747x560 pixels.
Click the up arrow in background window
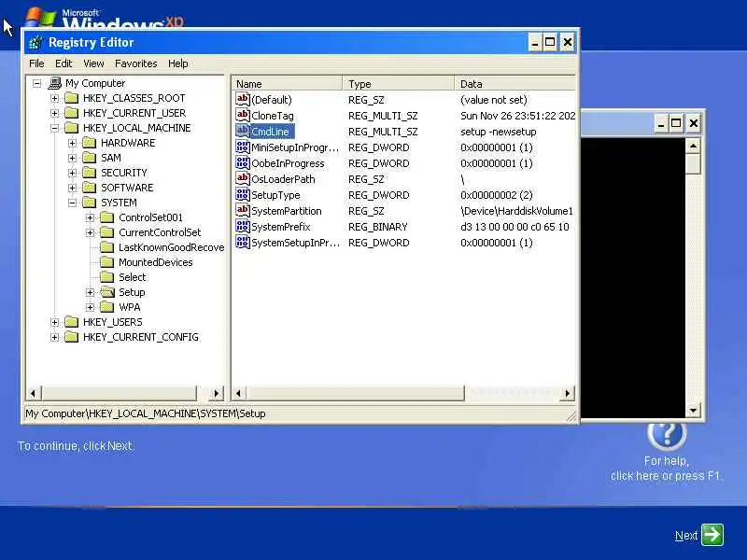(x=693, y=146)
